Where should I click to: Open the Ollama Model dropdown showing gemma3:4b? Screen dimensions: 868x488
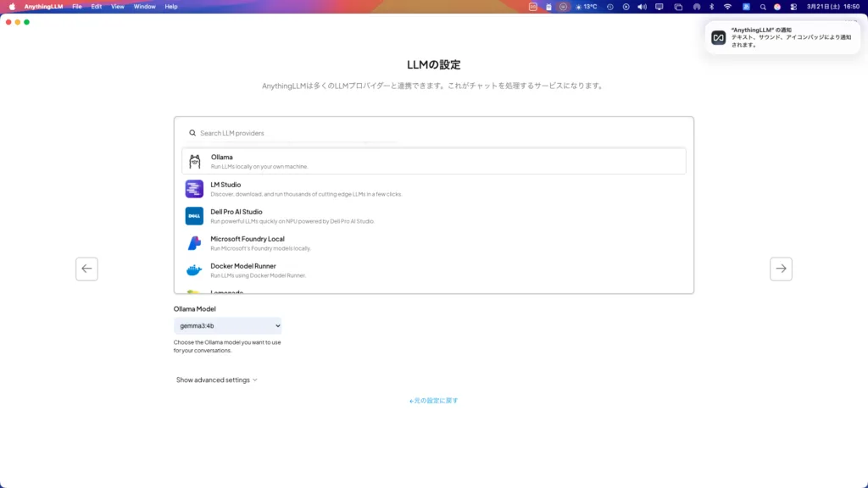point(227,325)
